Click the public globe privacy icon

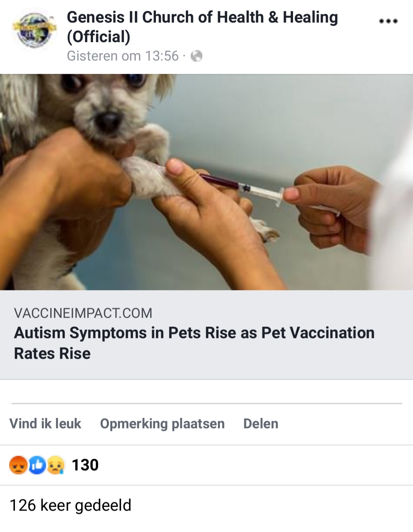(197, 56)
